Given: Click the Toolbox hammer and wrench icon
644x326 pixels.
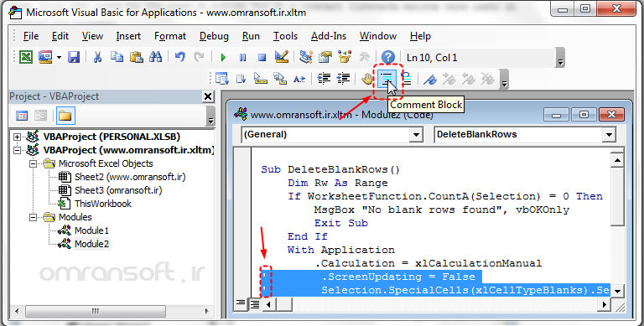Looking at the screenshot, I should click(364, 57).
